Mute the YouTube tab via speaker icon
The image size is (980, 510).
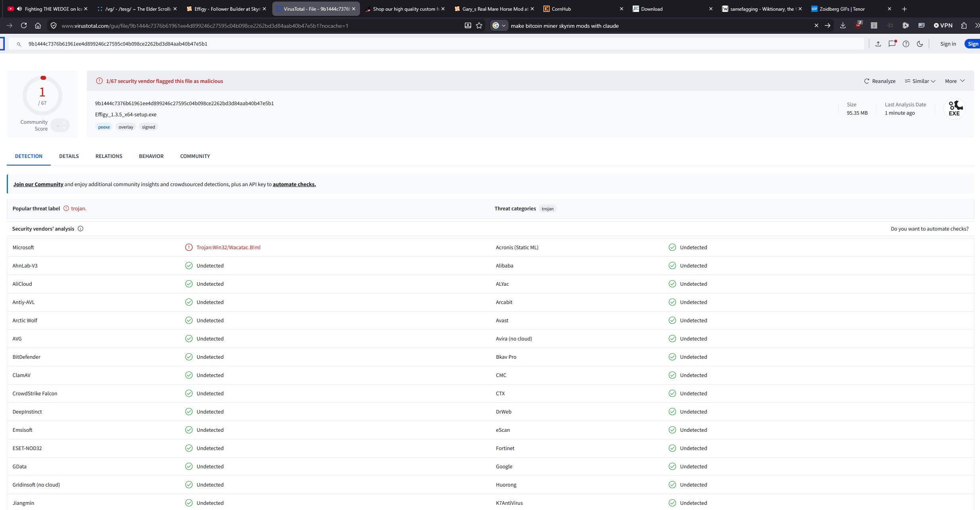coord(19,9)
